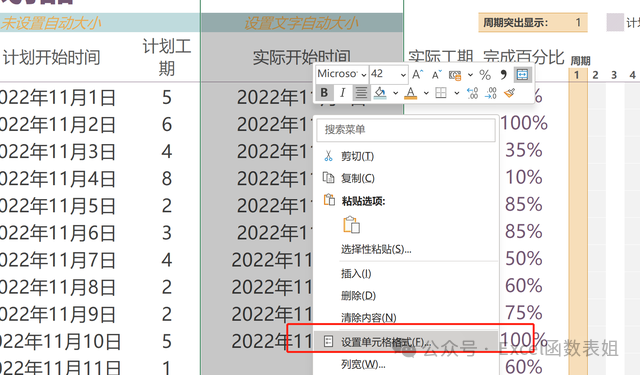Screen dimensions: 640x375
Task: Select highlighted period column header 1
Action: click(x=577, y=75)
